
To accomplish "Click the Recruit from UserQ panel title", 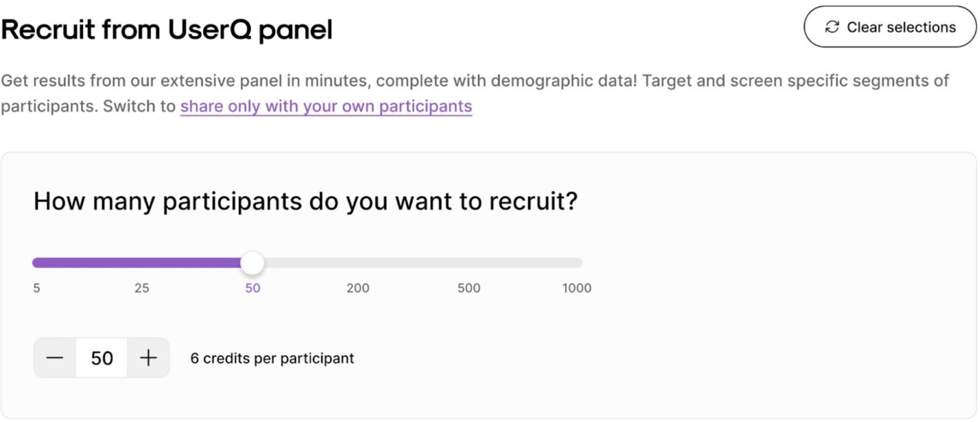I will tap(167, 30).
